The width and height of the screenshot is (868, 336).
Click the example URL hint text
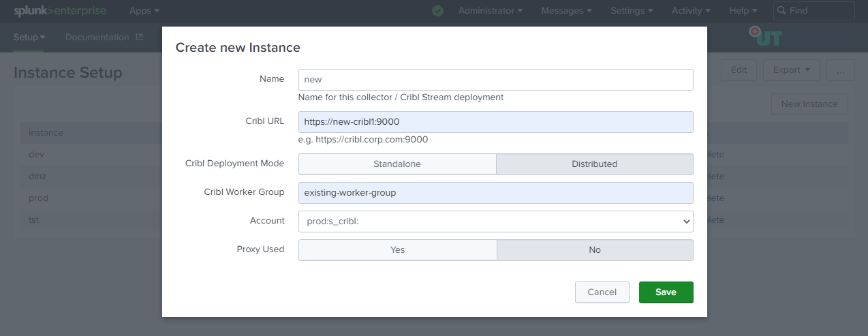click(363, 140)
